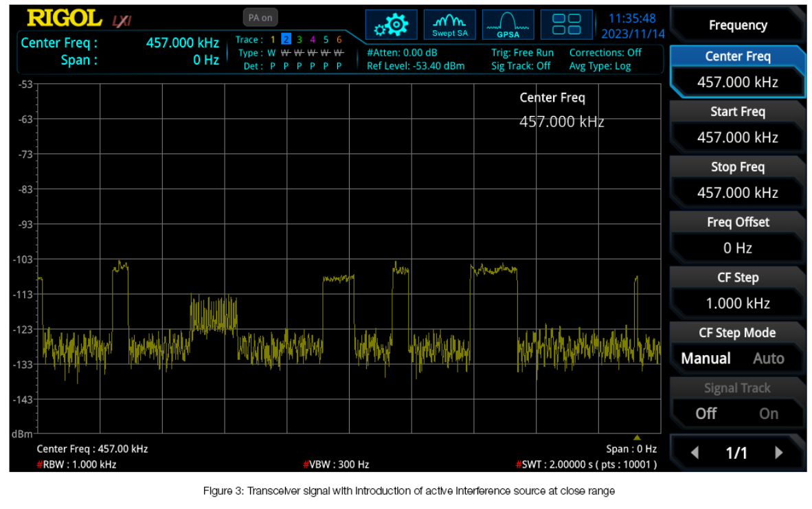Select the Center Freq menu item
Image resolution: width=812 pixels, height=509 pixels.
(x=737, y=57)
